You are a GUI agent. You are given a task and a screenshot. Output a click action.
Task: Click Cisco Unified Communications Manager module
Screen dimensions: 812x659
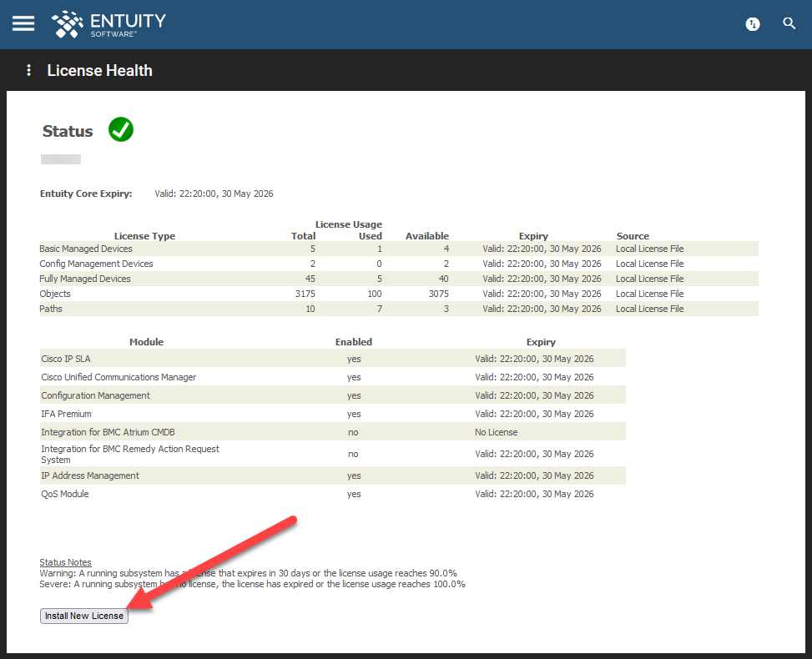coord(119,377)
